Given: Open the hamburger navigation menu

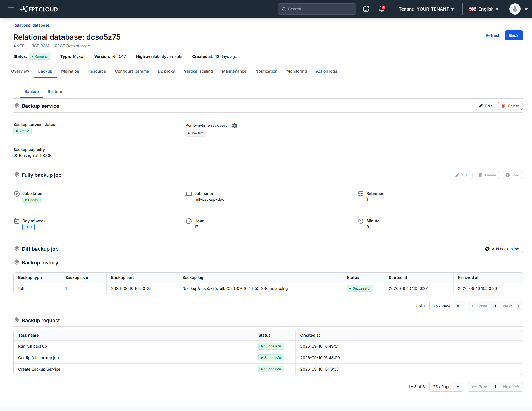Looking at the screenshot, I should point(11,9).
